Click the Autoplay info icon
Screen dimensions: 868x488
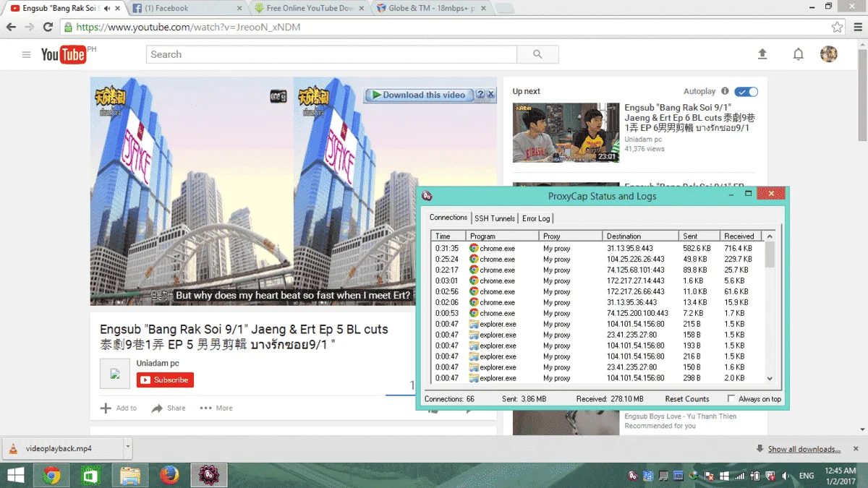point(725,91)
